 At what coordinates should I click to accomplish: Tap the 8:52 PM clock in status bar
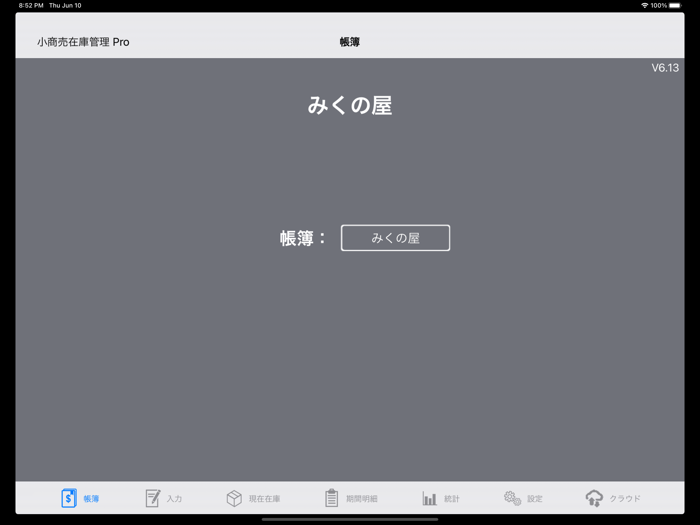(x=31, y=5)
